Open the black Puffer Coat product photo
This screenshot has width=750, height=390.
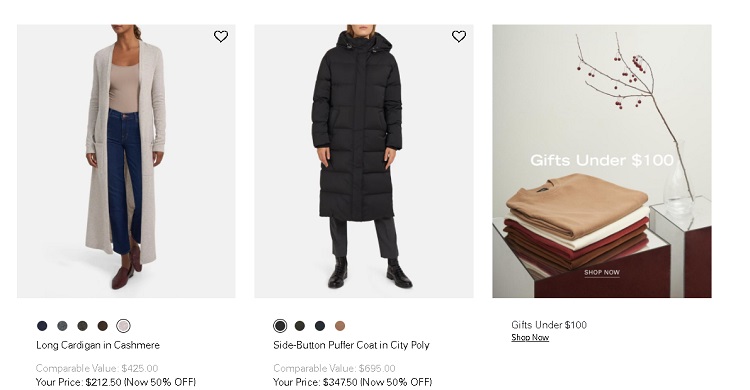pyautogui.click(x=364, y=161)
